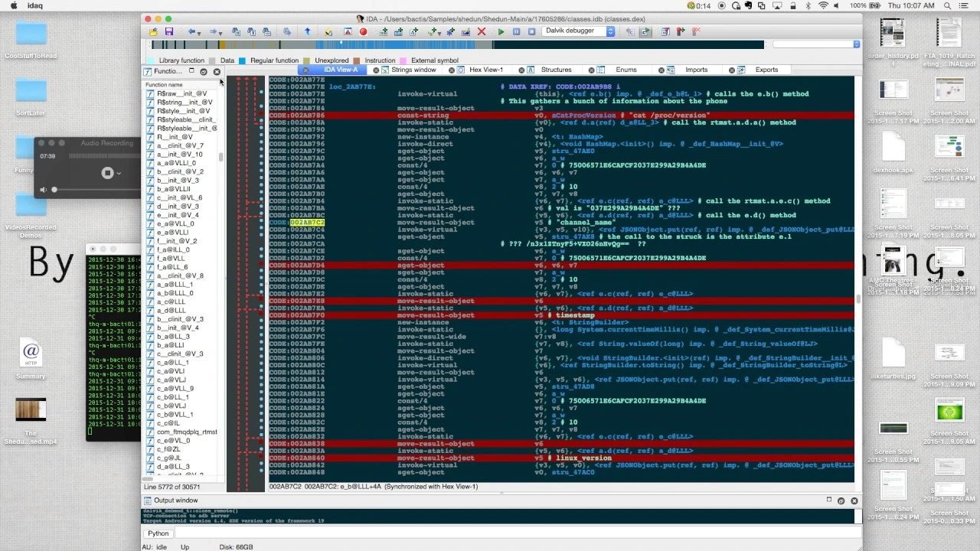Click the blue up arrow toolbar icon
The height and width of the screenshot is (551, 980).
tap(308, 32)
